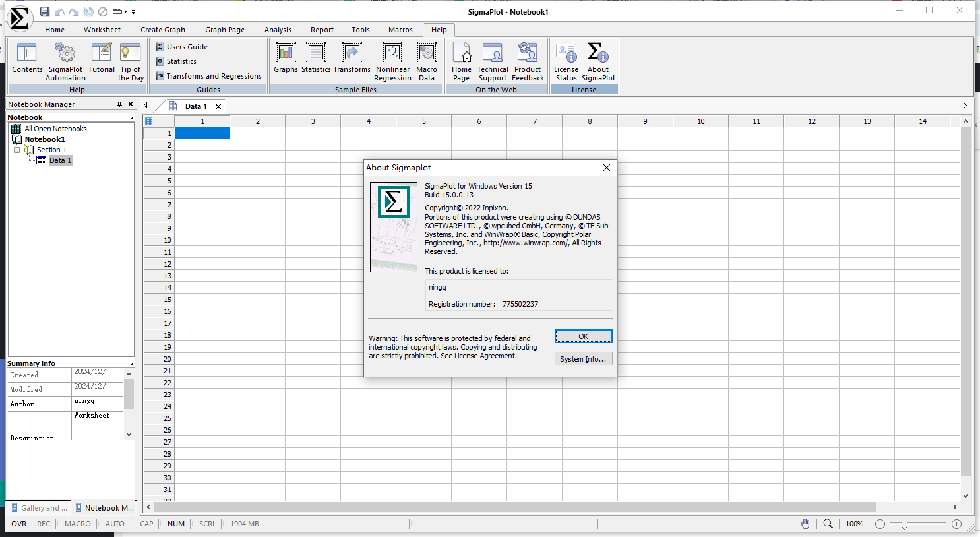
Task: Switch to the Analysis ribbon tab
Action: (x=278, y=30)
